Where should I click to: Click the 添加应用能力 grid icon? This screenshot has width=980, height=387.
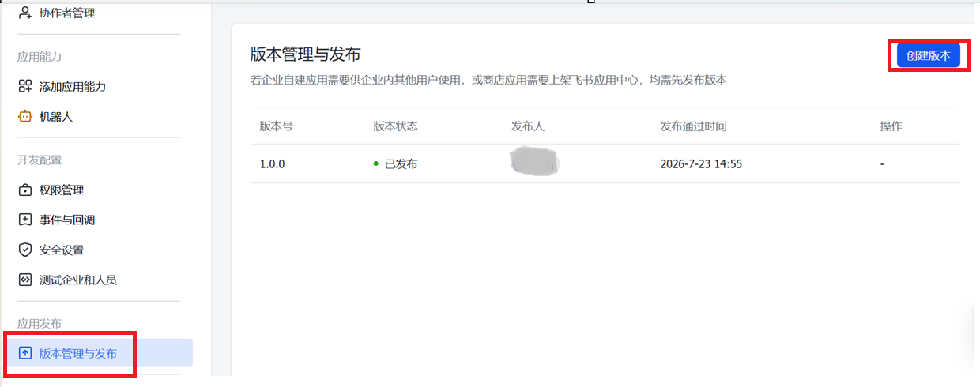click(25, 86)
